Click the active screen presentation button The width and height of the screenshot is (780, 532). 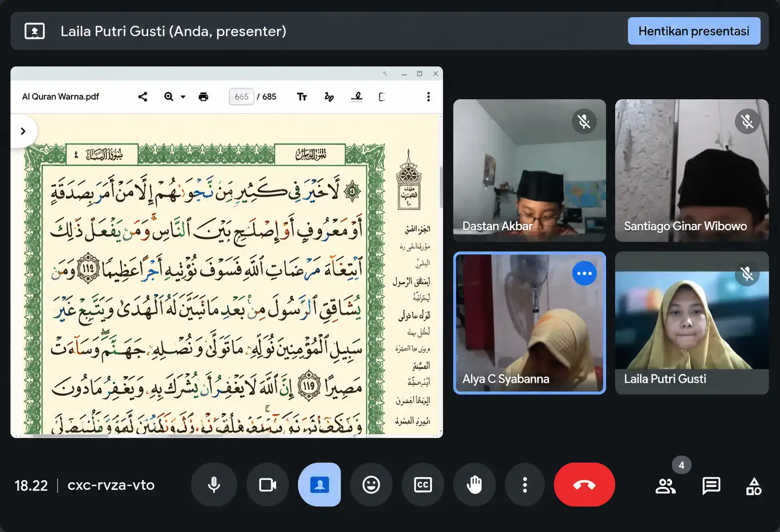(x=319, y=485)
